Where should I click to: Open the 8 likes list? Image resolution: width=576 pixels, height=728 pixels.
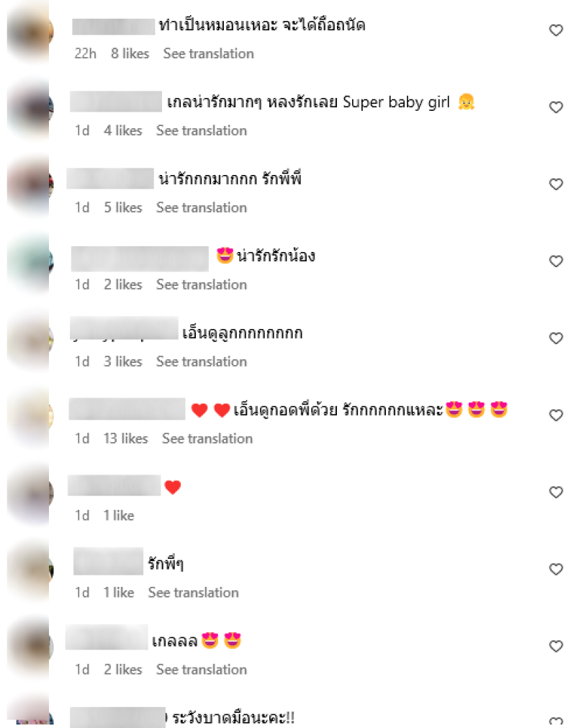(130, 54)
